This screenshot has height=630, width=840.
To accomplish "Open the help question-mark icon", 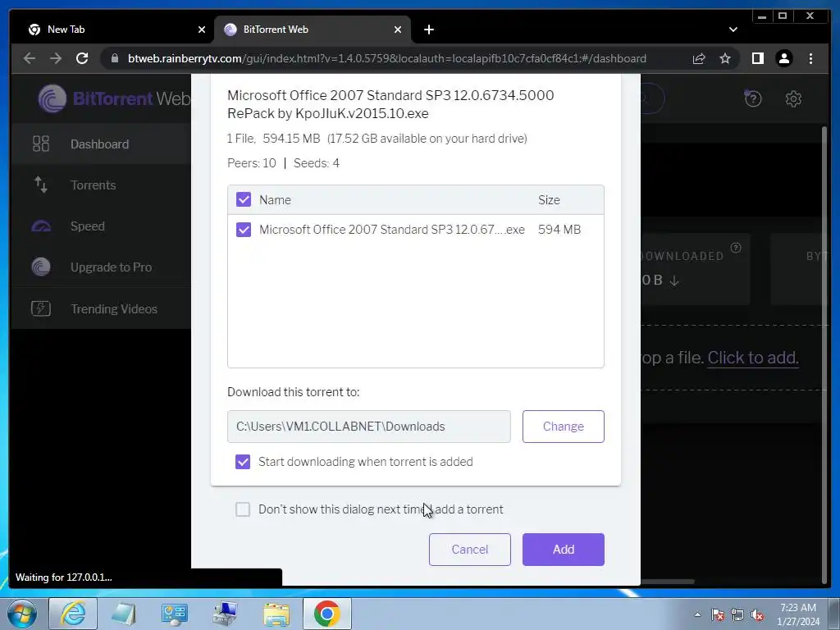I will (x=753, y=98).
